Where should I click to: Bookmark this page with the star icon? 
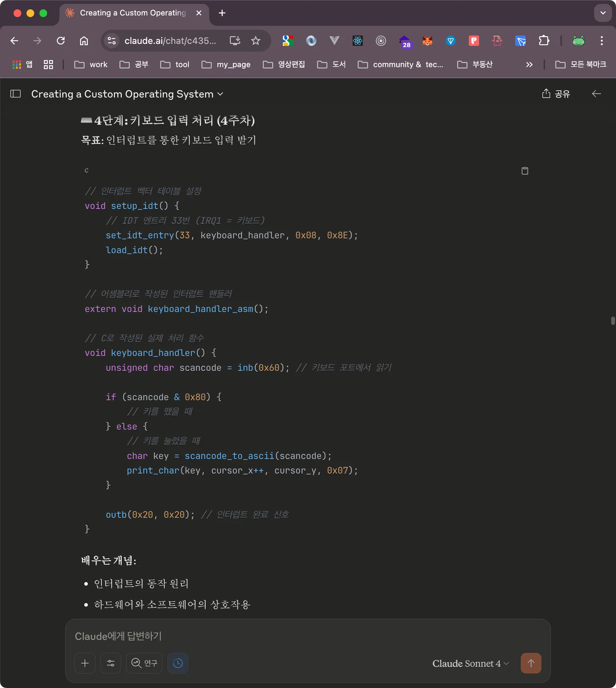tap(256, 41)
